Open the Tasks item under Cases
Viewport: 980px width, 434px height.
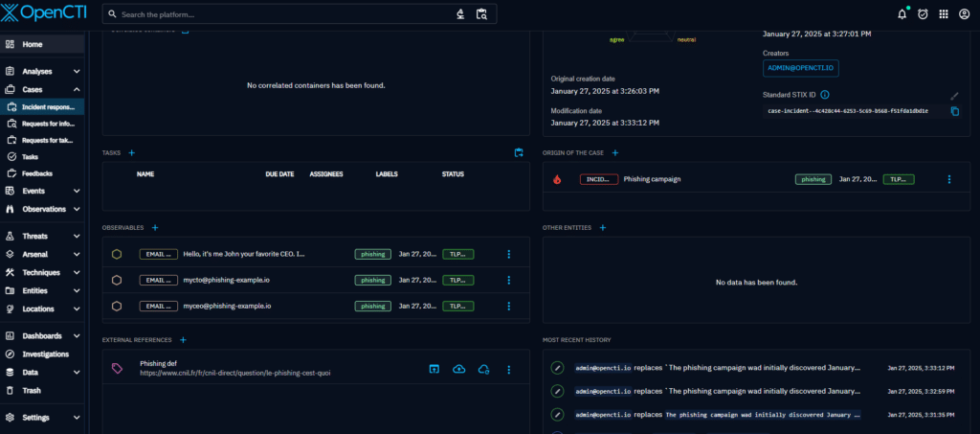32,156
